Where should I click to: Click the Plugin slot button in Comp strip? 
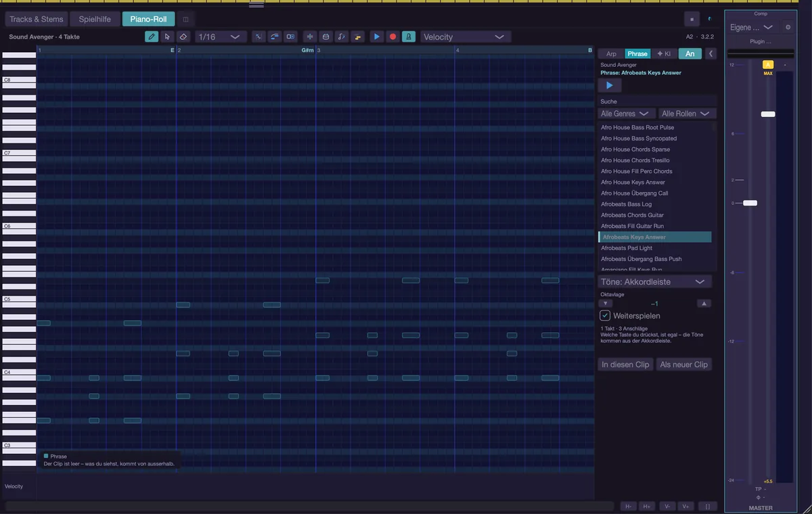(x=761, y=41)
